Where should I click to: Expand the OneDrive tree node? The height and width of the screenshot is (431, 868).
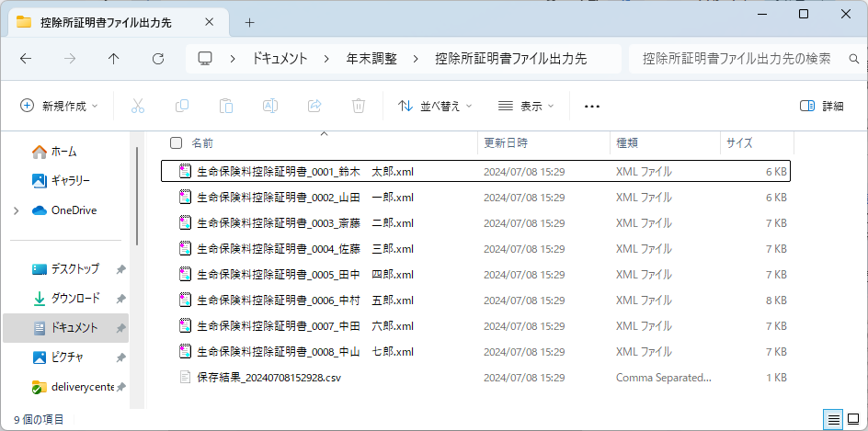tap(16, 210)
